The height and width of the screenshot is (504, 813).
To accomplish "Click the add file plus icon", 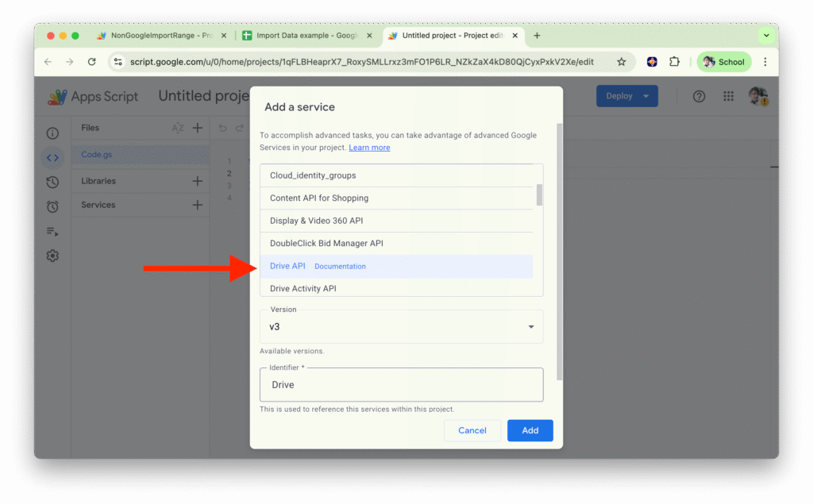I will 198,128.
